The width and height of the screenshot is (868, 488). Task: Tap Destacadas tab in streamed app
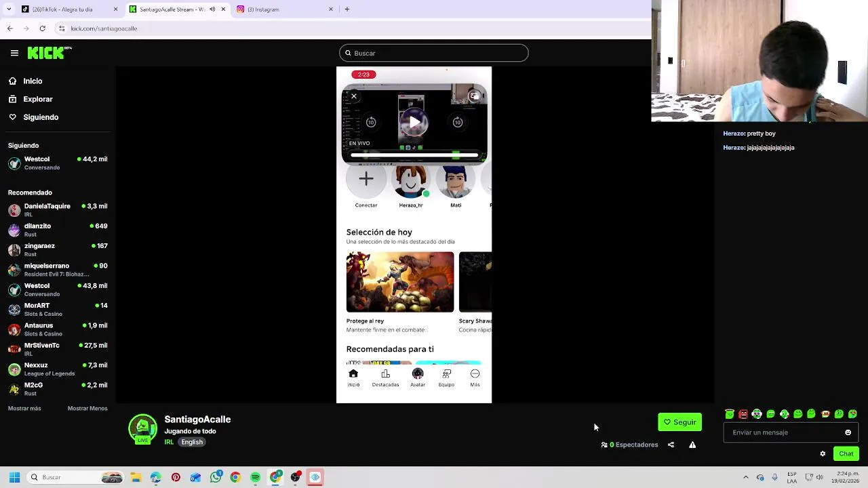[x=385, y=378]
